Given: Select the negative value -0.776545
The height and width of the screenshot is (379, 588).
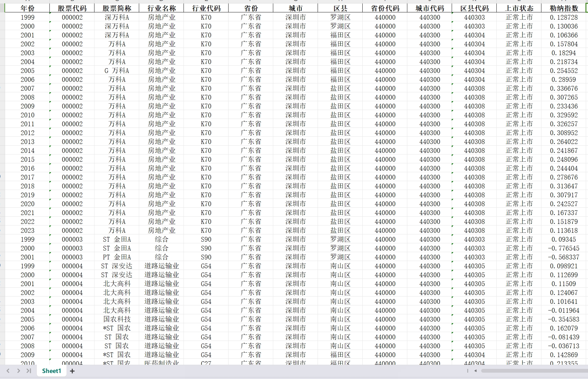Looking at the screenshot, I should tap(564, 248).
